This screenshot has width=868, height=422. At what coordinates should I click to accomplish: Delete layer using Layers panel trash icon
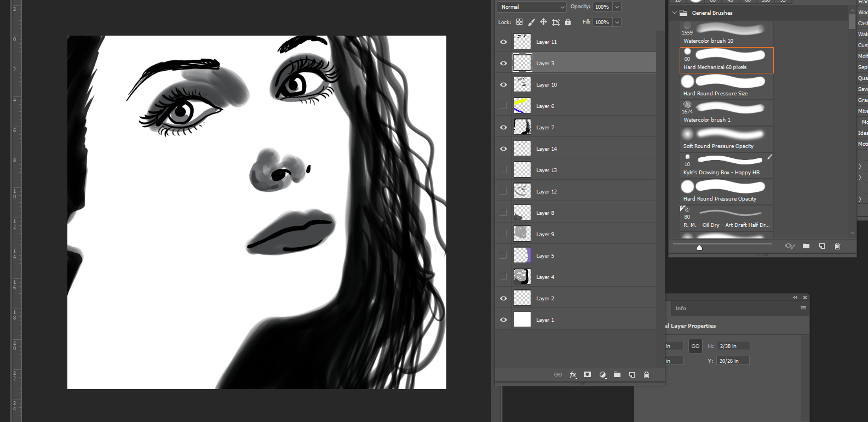tap(646, 375)
